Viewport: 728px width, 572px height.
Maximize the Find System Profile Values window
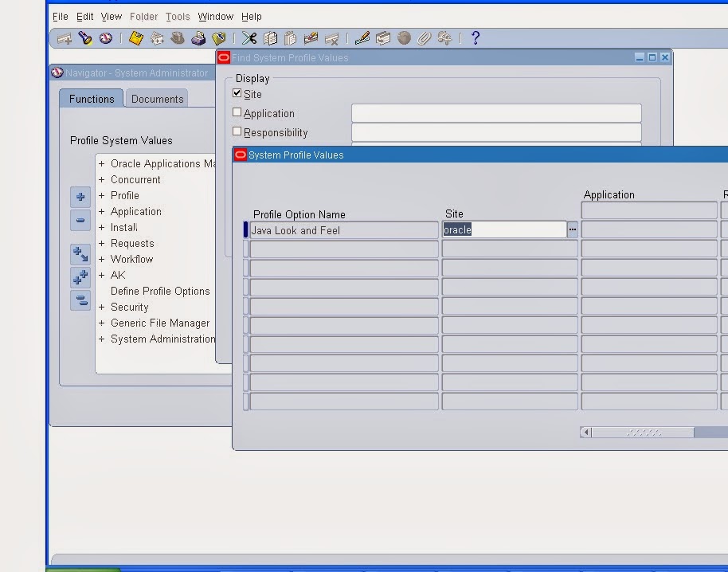click(x=652, y=57)
